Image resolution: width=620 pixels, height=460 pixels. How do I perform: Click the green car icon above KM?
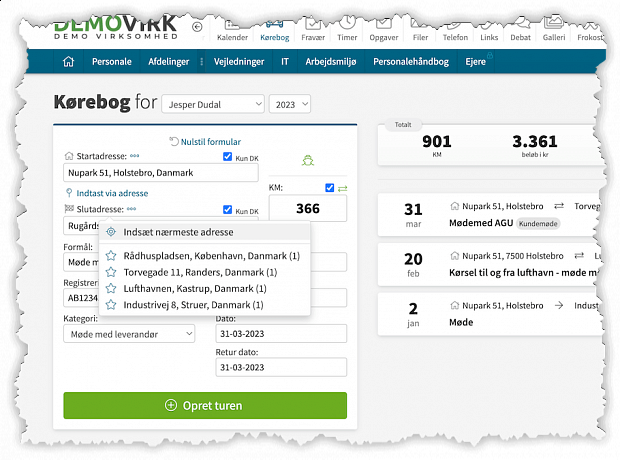pos(306,160)
